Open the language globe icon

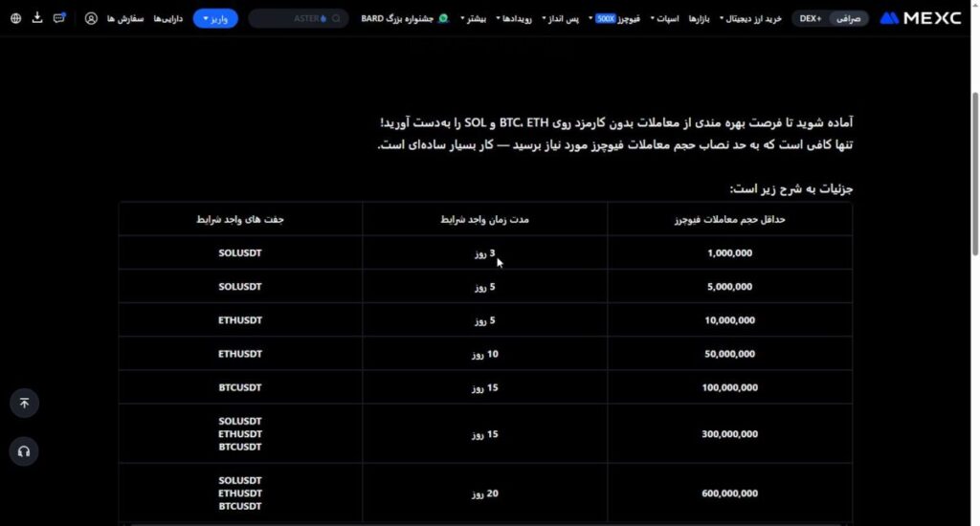pos(15,18)
